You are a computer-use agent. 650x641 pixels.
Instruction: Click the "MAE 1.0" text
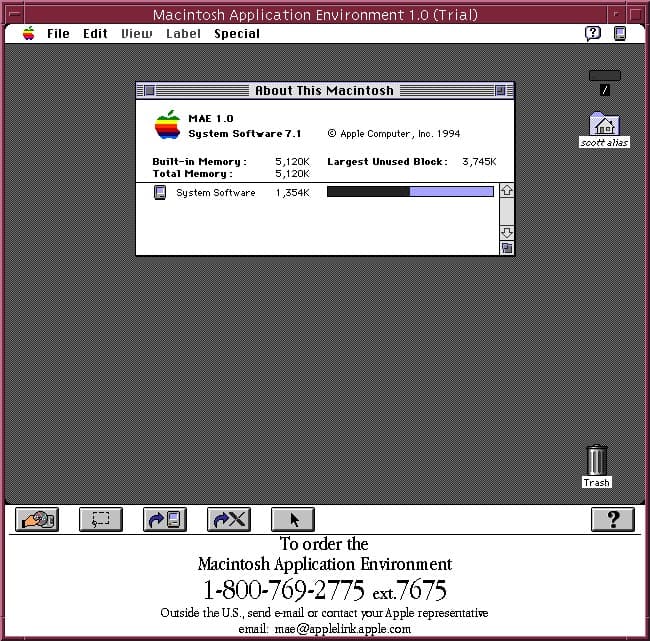click(211, 119)
